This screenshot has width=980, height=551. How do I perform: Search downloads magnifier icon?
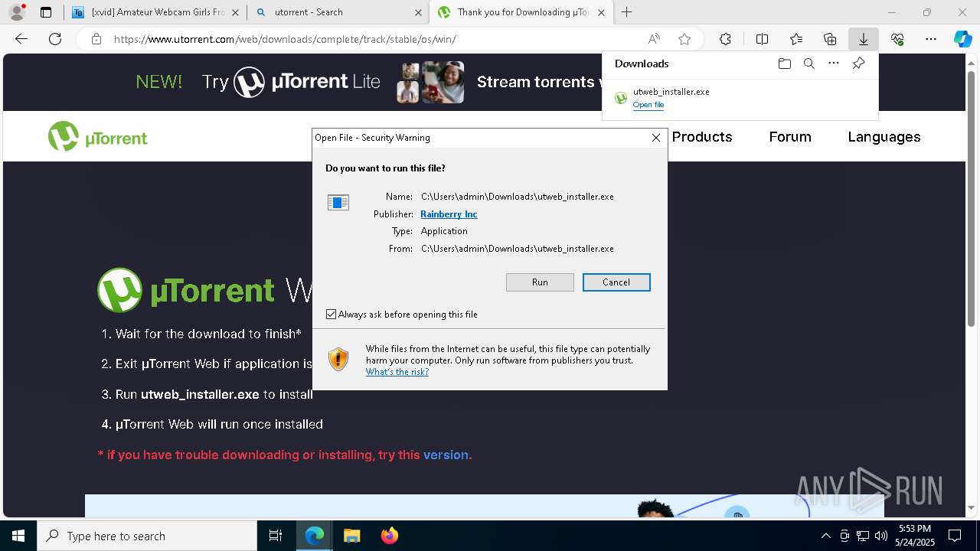(x=808, y=64)
